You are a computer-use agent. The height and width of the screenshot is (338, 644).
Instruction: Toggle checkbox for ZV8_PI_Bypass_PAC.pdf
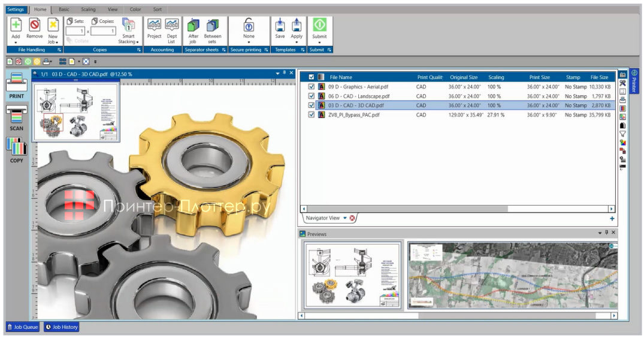(x=312, y=114)
